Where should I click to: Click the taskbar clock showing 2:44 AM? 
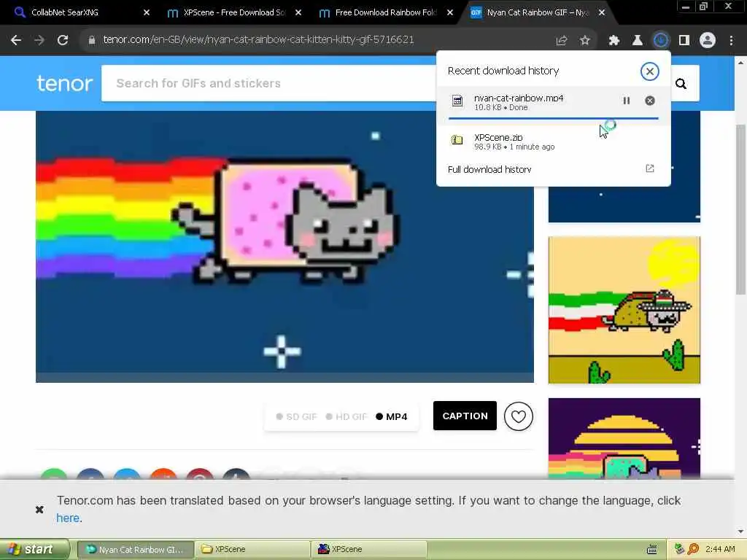(720, 550)
